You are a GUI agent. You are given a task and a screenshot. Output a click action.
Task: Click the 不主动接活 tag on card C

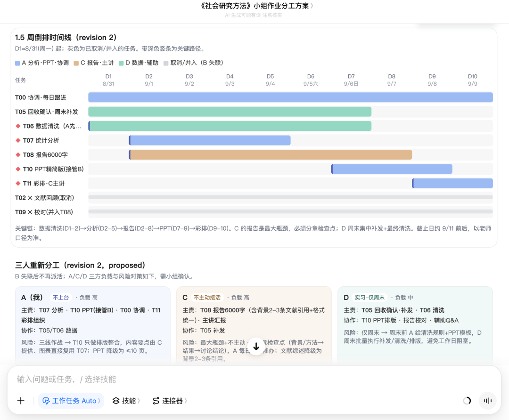click(207, 298)
